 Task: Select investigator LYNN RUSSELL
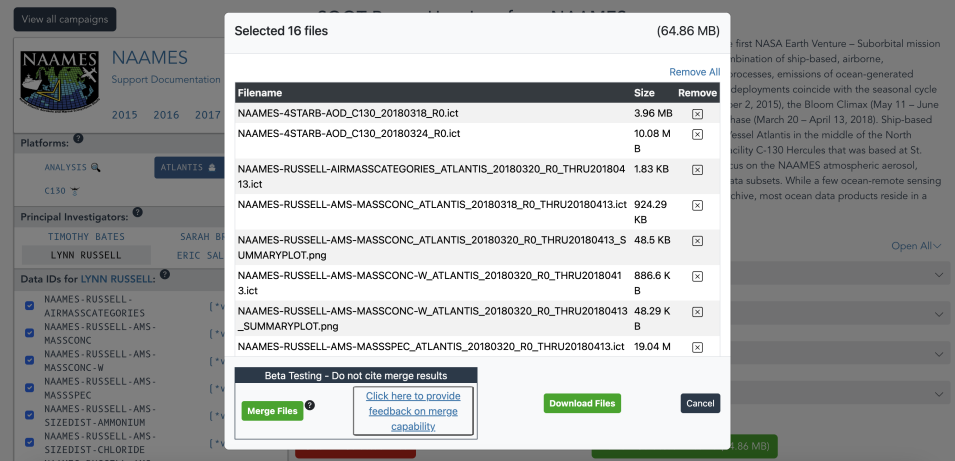click(x=86, y=255)
